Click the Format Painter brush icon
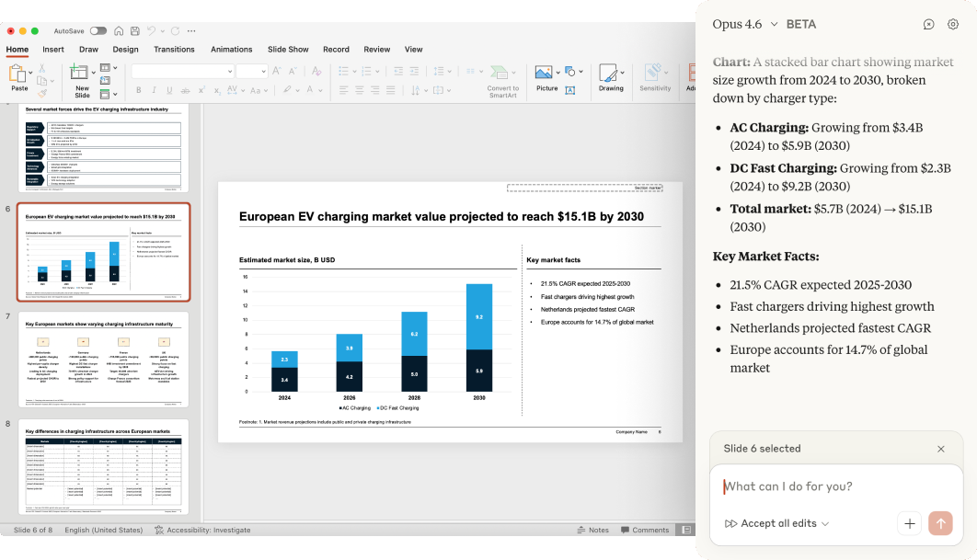Viewport: 977px width, 560px height. [42, 92]
